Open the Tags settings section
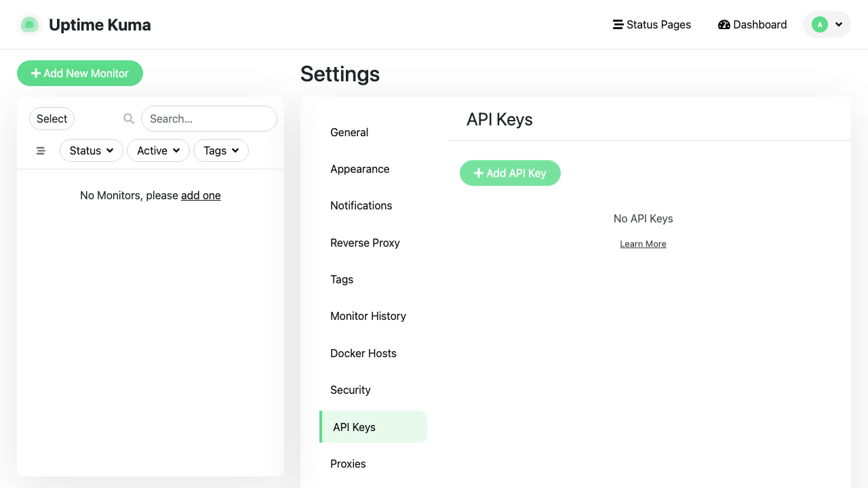Screen dimensions: 868x488 pyautogui.click(x=373, y=279)
